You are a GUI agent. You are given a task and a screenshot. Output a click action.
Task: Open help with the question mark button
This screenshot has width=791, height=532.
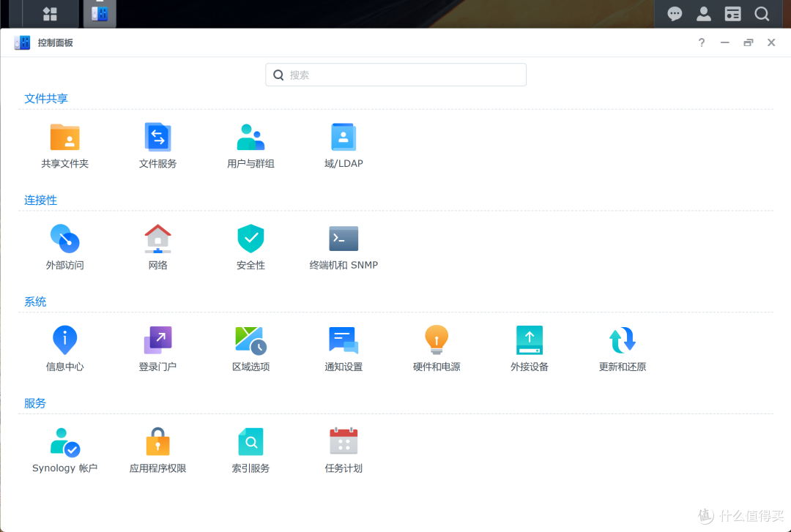click(x=701, y=42)
